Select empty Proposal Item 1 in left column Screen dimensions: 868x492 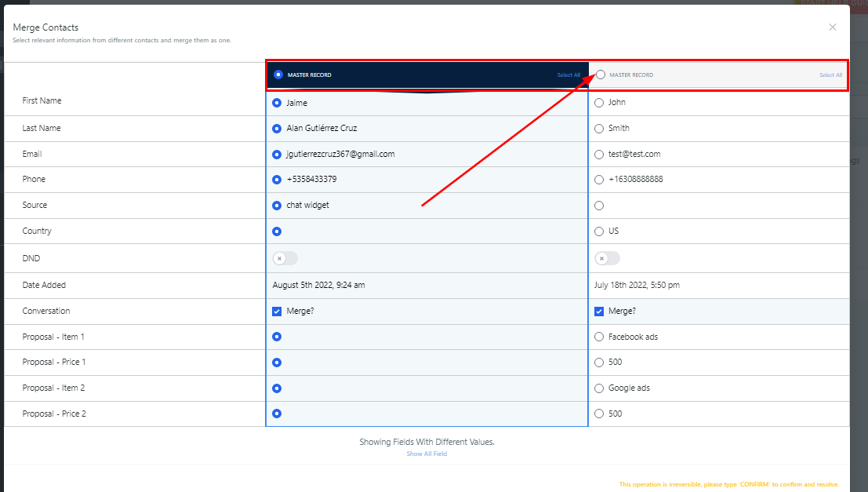click(277, 337)
